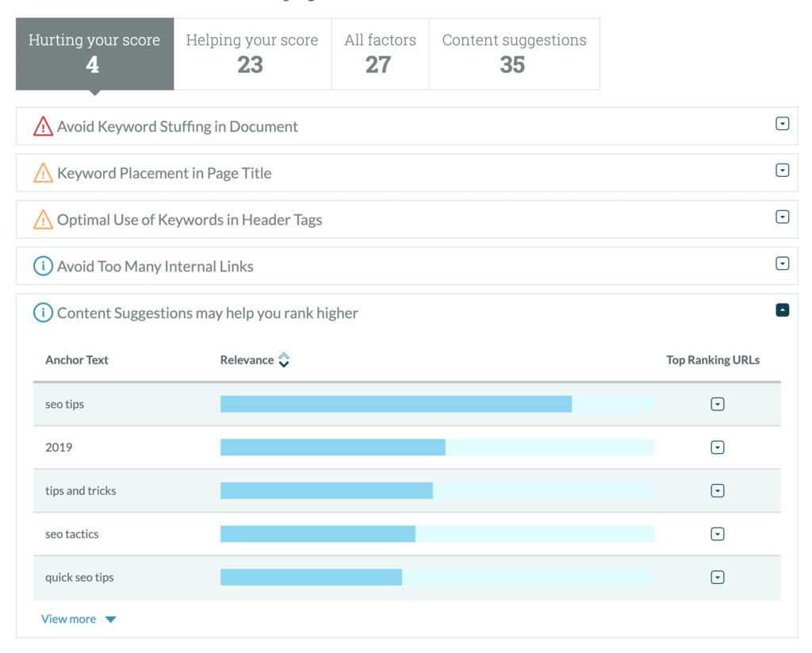Click the relevance bar for tips and tricks

tap(327, 491)
